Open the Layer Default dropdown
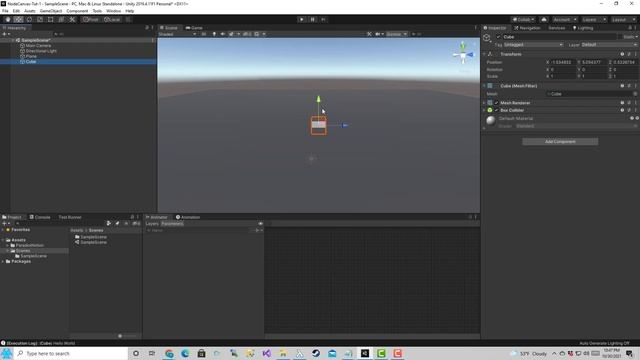 609,44
